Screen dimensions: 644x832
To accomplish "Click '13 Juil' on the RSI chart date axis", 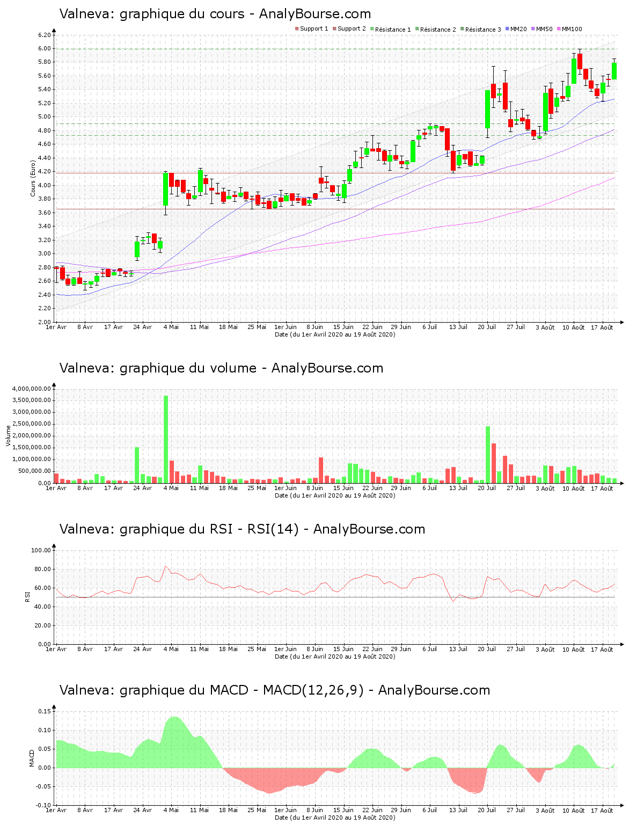I will pyautogui.click(x=458, y=649).
